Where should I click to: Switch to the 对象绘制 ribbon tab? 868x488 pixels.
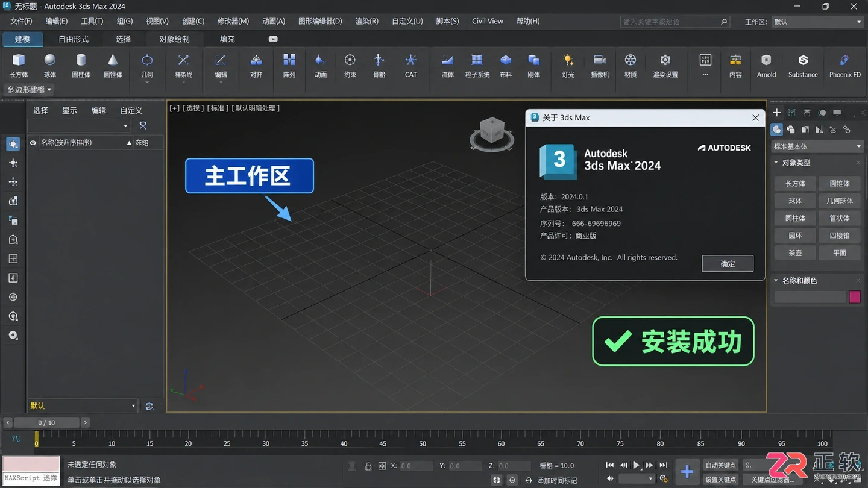pyautogui.click(x=174, y=39)
